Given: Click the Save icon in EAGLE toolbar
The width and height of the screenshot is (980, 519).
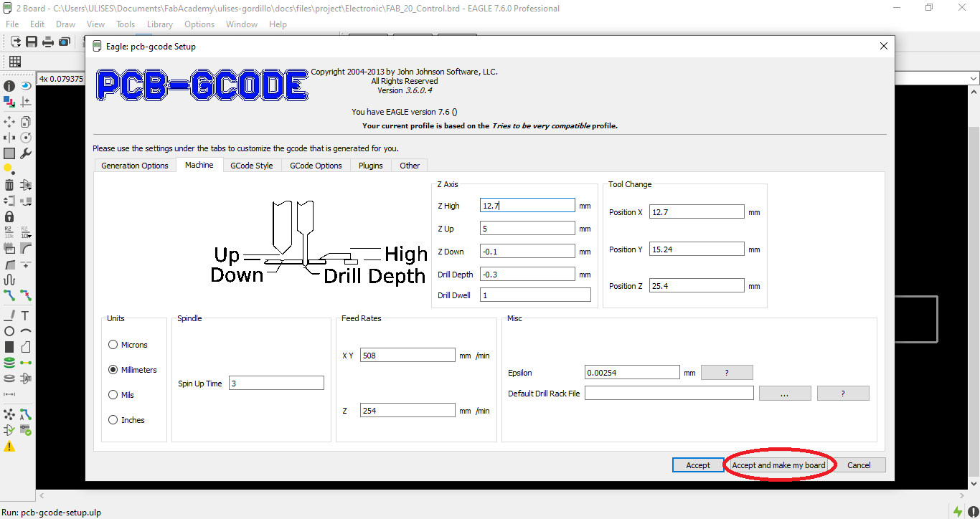Looking at the screenshot, I should pos(32,42).
